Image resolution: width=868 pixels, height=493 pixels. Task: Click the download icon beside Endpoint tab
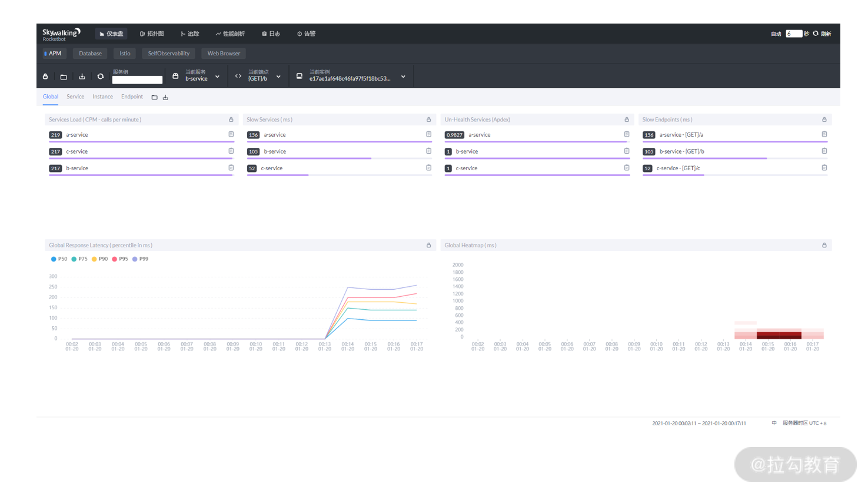pos(165,97)
